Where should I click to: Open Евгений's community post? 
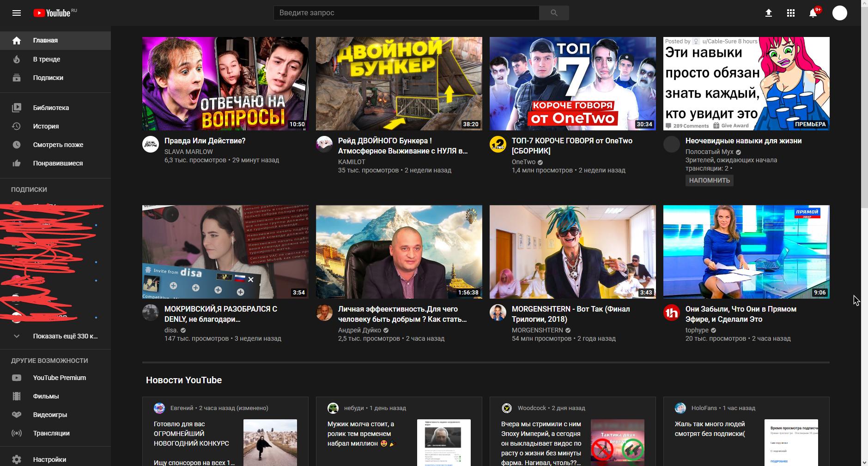(x=225, y=431)
